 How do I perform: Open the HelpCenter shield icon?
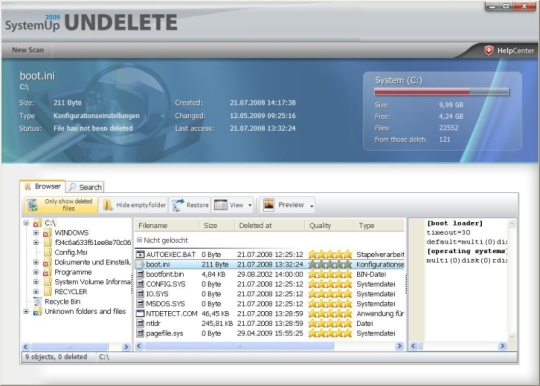point(489,51)
